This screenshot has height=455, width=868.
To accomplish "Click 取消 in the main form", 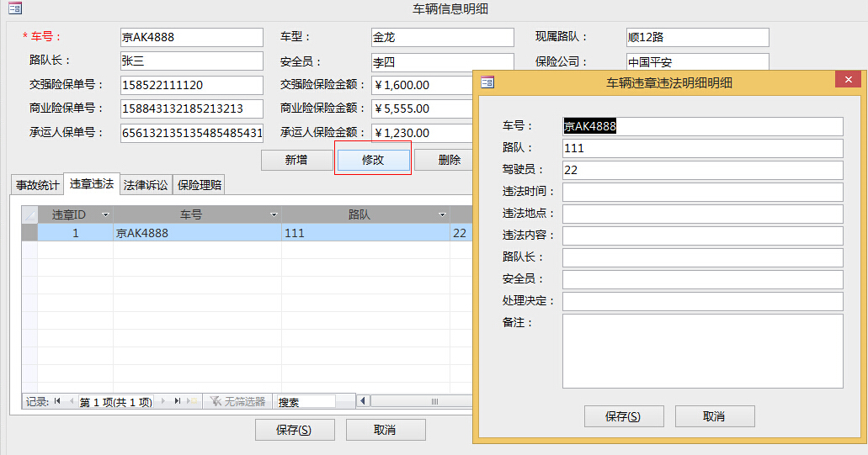I will 386,430.
